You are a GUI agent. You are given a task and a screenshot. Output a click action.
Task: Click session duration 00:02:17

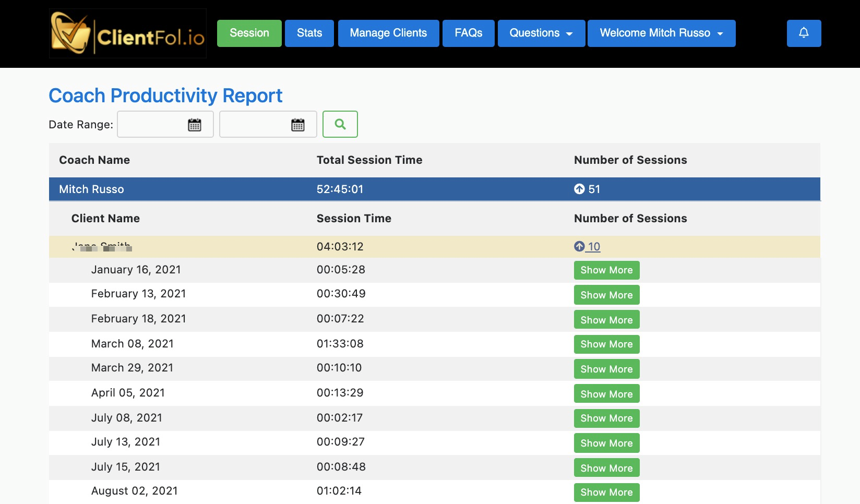pyautogui.click(x=339, y=418)
